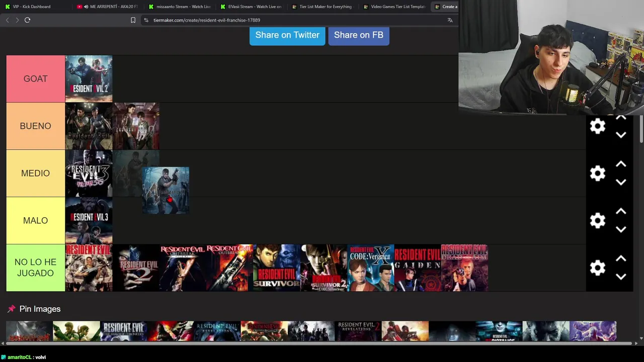Screen dimensions: 644x362
Task: Click the Share on FB button
Action: [359, 35]
